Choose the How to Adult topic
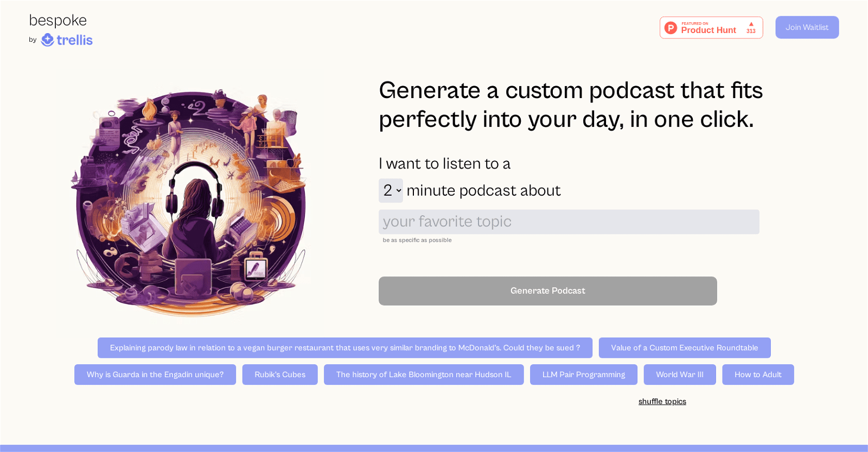868x452 pixels. click(x=757, y=374)
